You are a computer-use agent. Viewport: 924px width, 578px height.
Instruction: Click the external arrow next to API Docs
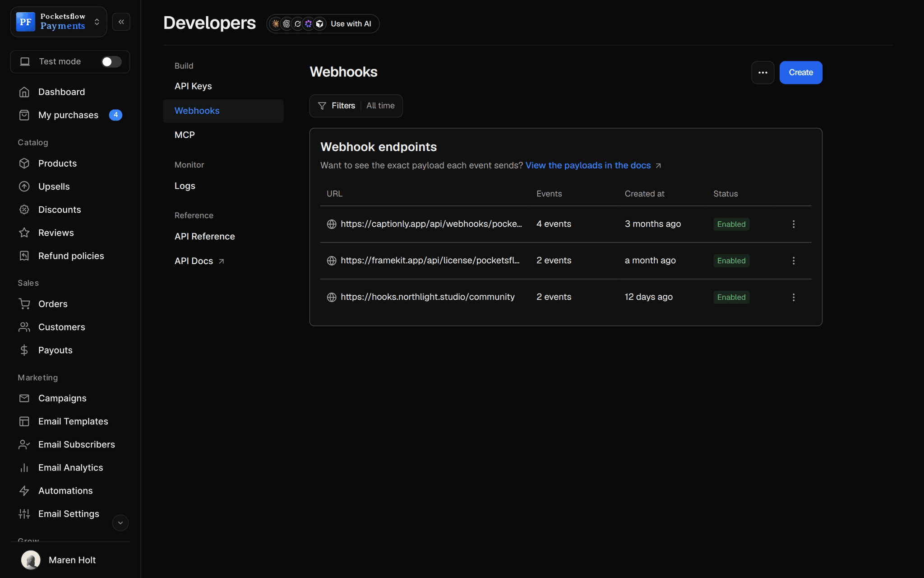point(222,261)
